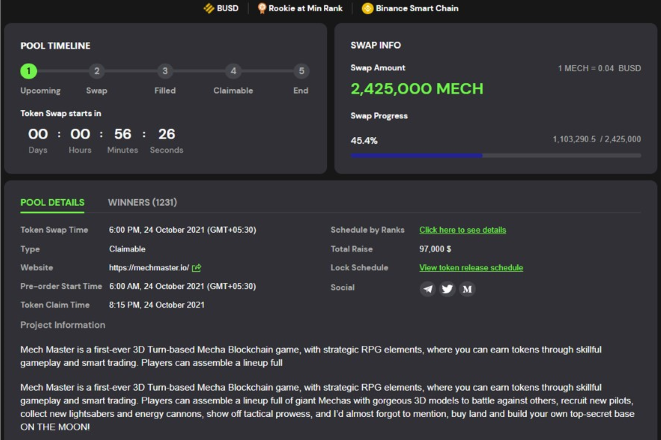Click the '1 MECH = 0.04 BUSD' rate
Image resolution: width=661 pixels, height=440 pixels.
coord(599,68)
